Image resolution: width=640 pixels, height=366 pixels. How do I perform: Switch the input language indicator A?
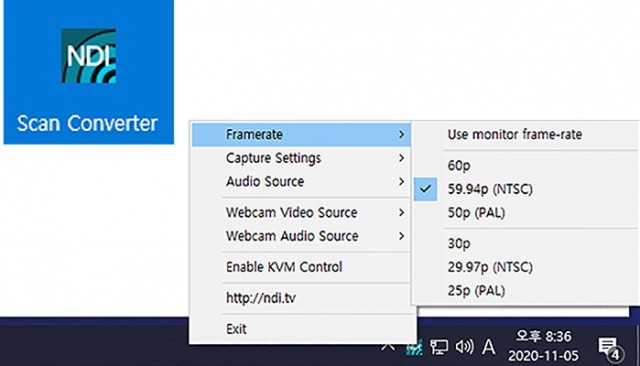pos(489,347)
